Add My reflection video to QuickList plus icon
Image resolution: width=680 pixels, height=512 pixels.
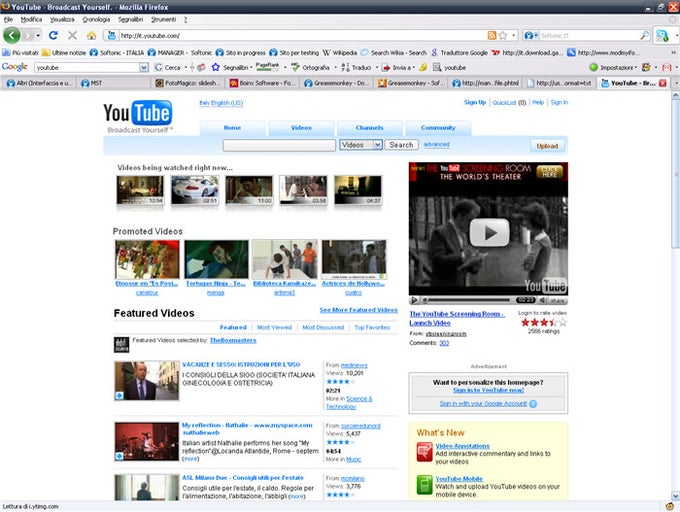[119, 456]
